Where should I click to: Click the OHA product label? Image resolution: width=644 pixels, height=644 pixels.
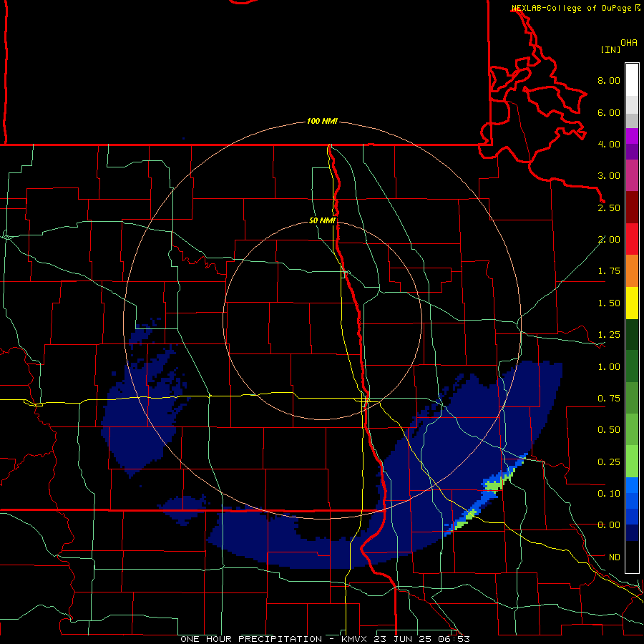pos(629,43)
